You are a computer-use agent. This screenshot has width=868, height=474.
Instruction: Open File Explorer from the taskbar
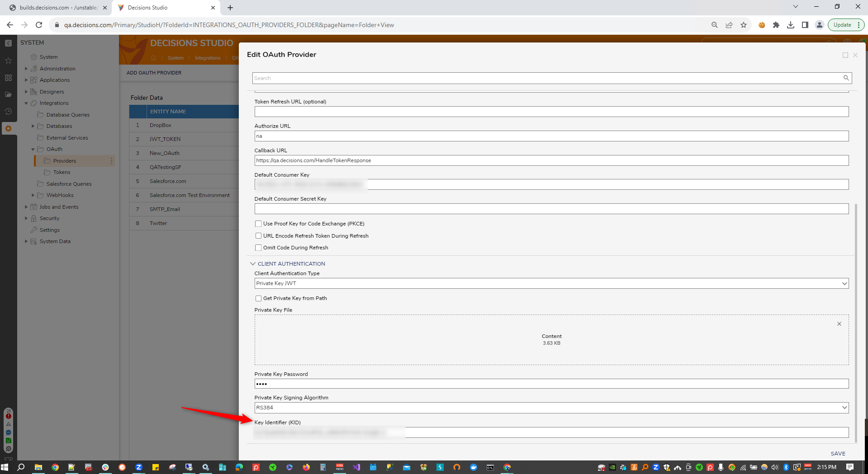coord(38,467)
